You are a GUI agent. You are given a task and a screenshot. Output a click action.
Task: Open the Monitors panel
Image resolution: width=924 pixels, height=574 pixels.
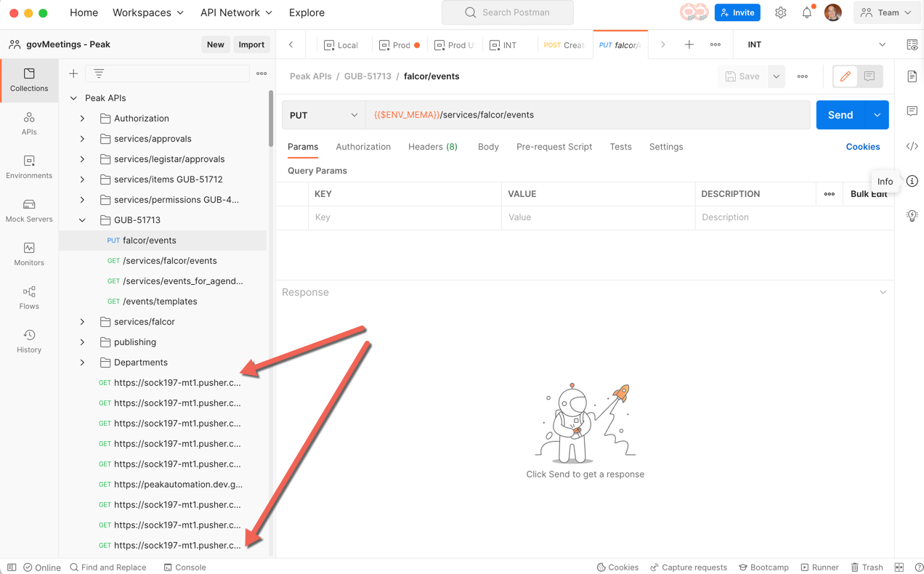28,254
